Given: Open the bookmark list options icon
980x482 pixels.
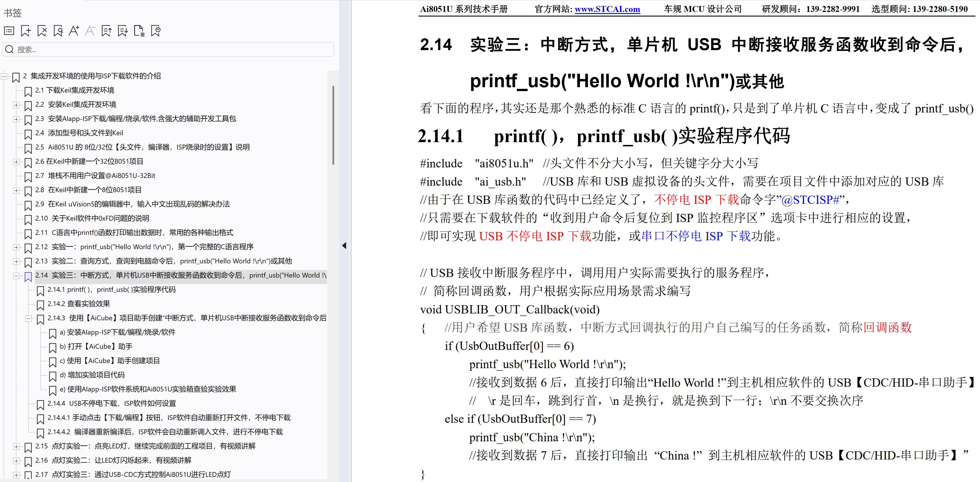Looking at the screenshot, I should pos(9,31).
